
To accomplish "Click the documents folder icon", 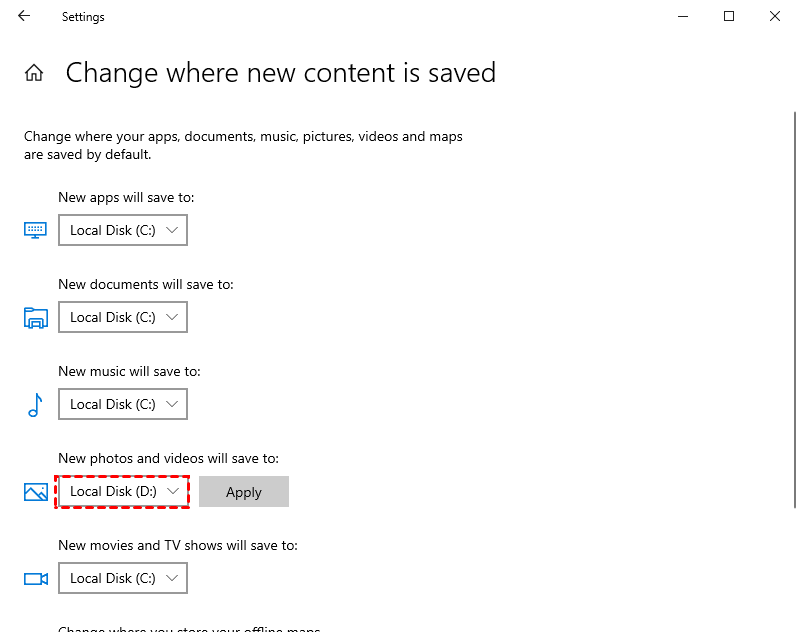I will click(36, 318).
